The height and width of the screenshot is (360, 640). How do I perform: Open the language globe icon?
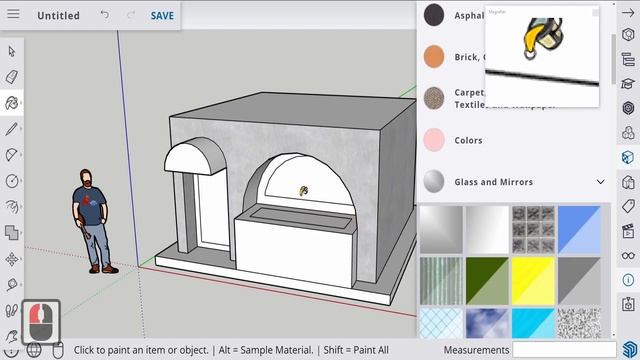pos(34,350)
